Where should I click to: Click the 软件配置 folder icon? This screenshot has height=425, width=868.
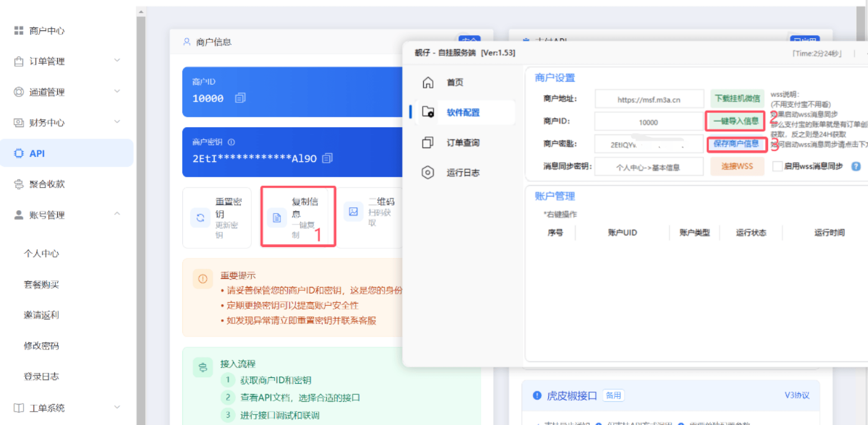point(428,112)
